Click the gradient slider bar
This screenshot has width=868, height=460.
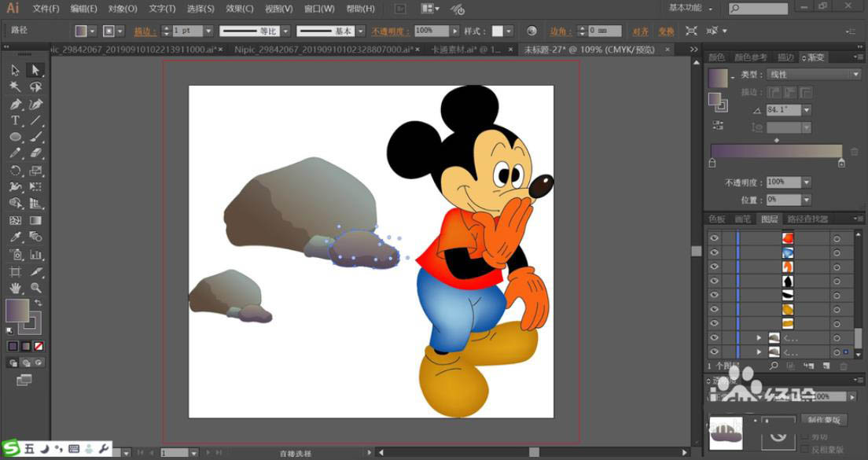tap(776, 151)
